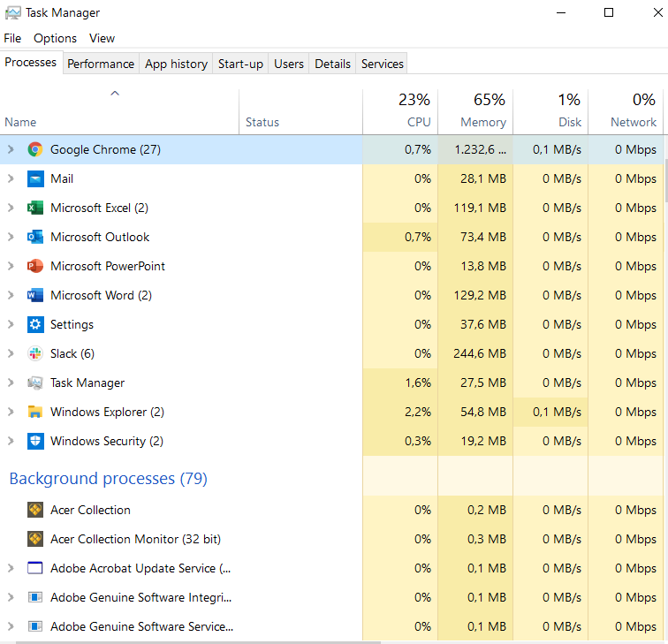Expand the Microsoft Word (2) group
The height and width of the screenshot is (644, 668).
pyautogui.click(x=11, y=295)
